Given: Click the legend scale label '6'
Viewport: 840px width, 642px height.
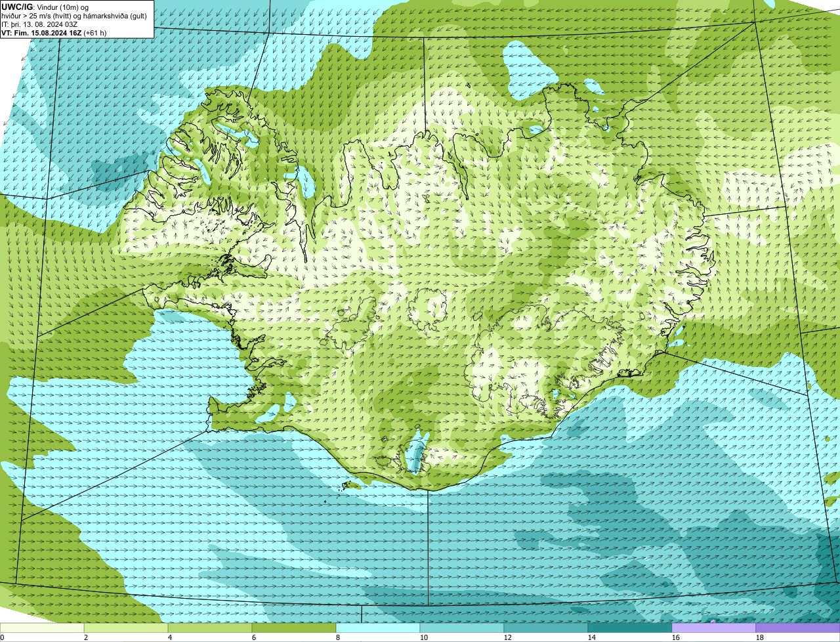Looking at the screenshot, I should [254, 637].
